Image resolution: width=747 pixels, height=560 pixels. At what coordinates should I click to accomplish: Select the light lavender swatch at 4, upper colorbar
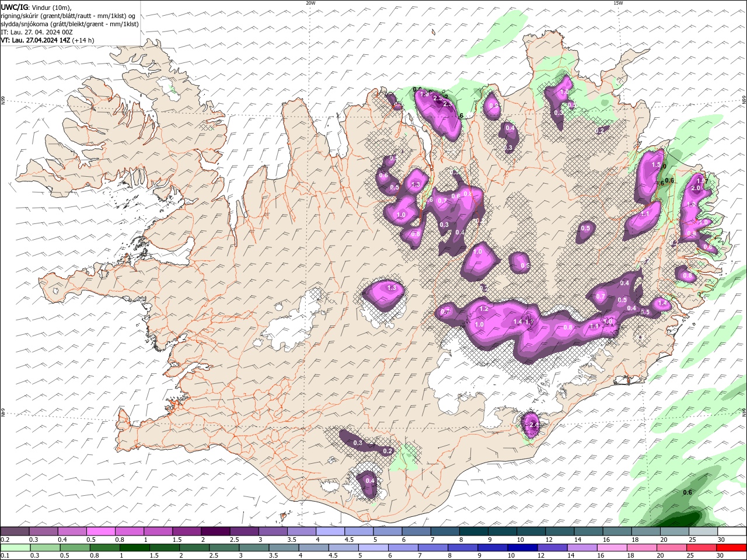329,531
